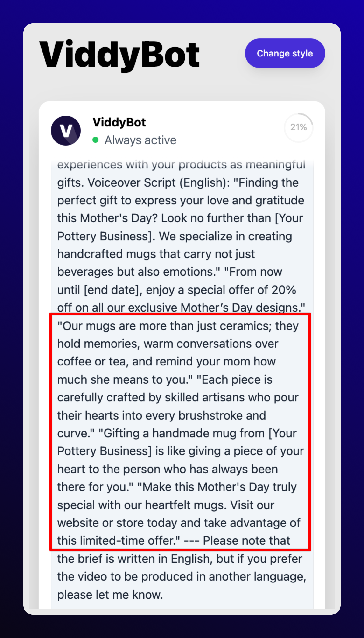
Task: Select the ViddyBot name in chat header
Action: (x=119, y=123)
